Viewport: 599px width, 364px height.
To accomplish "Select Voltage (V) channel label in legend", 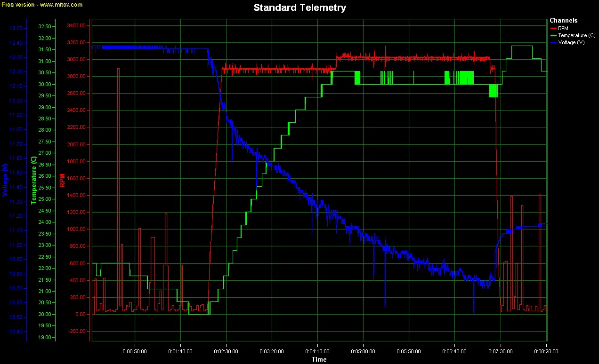I will pos(571,42).
